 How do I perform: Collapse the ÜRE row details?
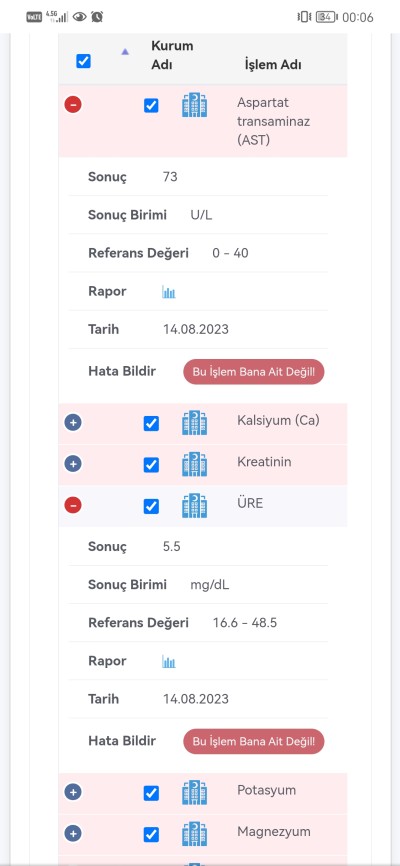pyautogui.click(x=73, y=505)
